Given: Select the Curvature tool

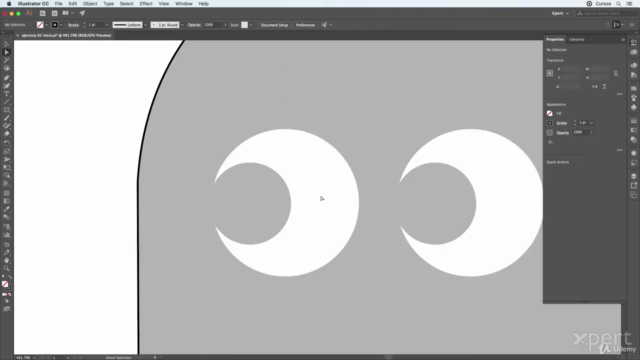Looking at the screenshot, I should [x=7, y=86].
